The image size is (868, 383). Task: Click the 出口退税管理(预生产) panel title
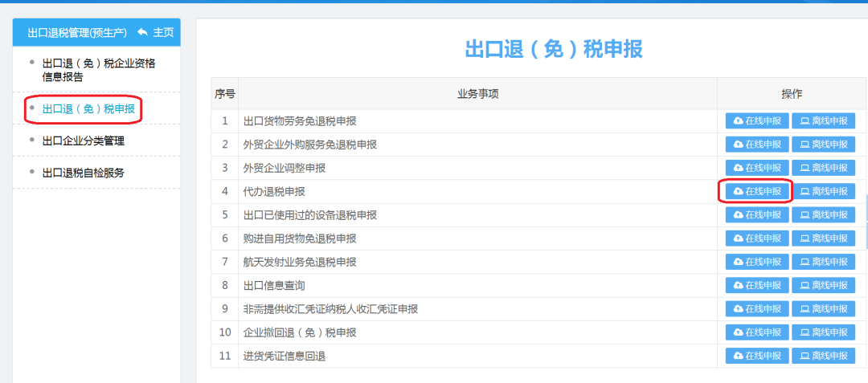click(77, 33)
